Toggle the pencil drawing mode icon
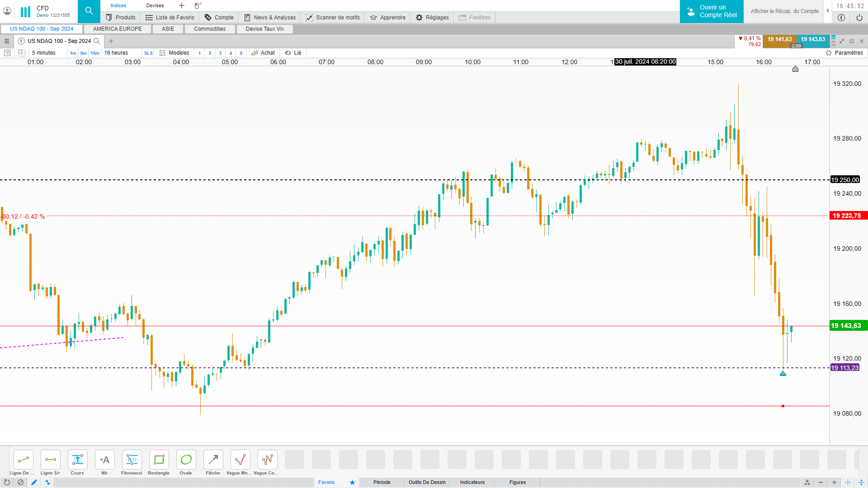Viewport: 868px width, 488px height. tap(34, 483)
